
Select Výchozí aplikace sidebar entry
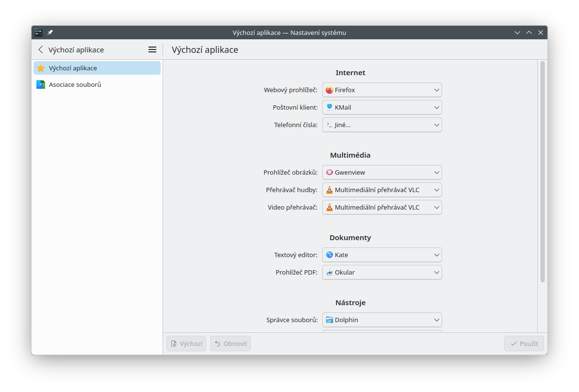[x=73, y=68]
